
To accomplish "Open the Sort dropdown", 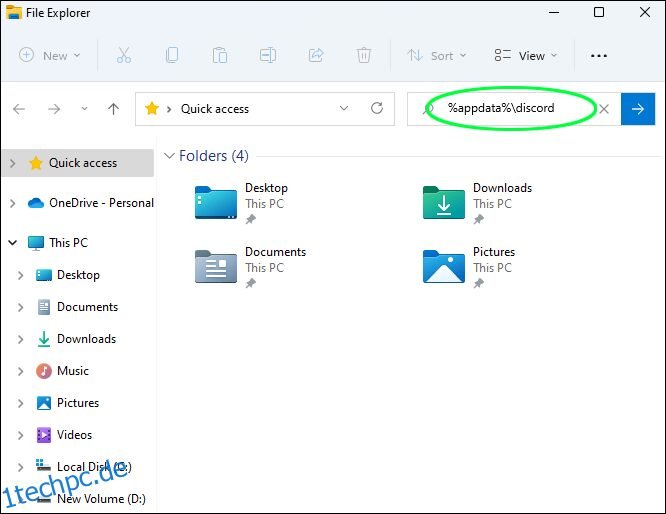I will [437, 56].
